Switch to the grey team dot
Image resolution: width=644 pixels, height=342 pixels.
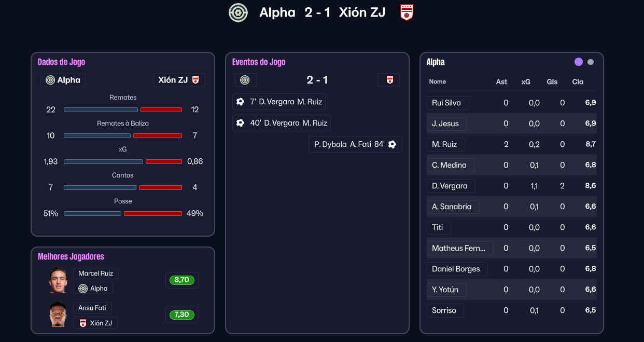click(591, 62)
